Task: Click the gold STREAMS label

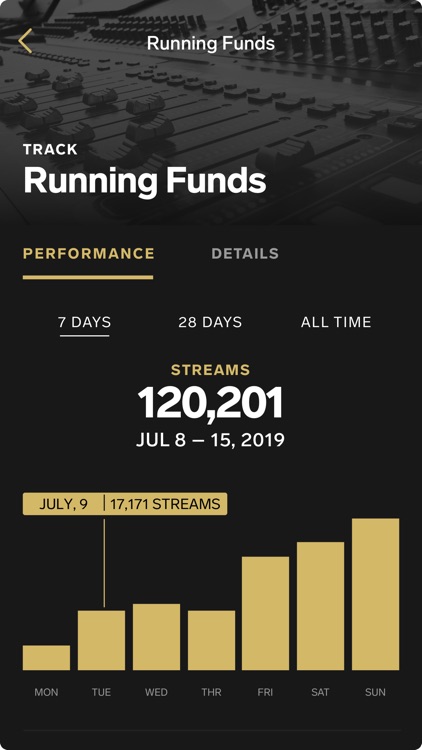Action: 211,370
